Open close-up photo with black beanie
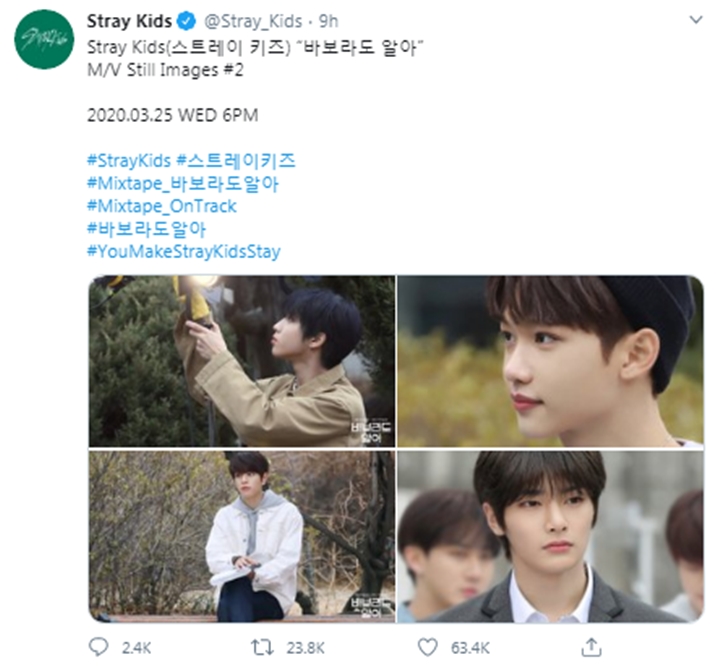Image resolution: width=720 pixels, height=670 pixels. (x=550, y=361)
